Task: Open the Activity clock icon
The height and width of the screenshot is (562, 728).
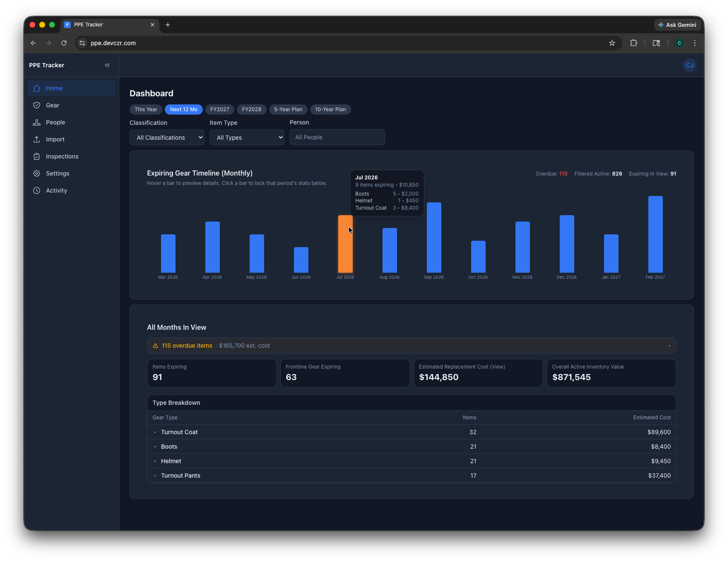Action: coord(37,190)
